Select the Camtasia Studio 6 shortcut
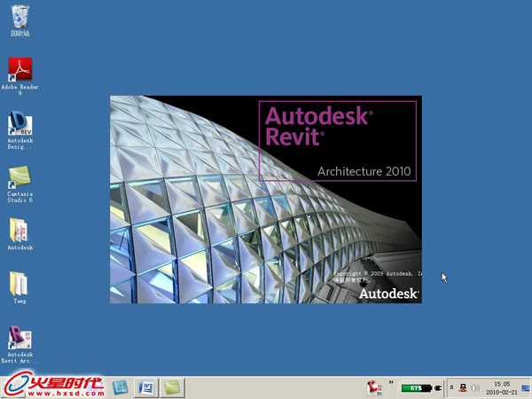Screen dimensions: 532x399 20,184
